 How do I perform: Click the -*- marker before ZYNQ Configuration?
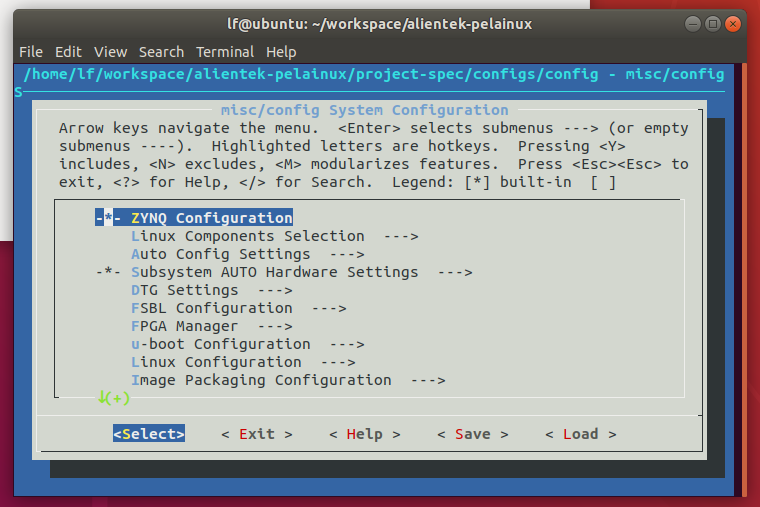point(108,218)
